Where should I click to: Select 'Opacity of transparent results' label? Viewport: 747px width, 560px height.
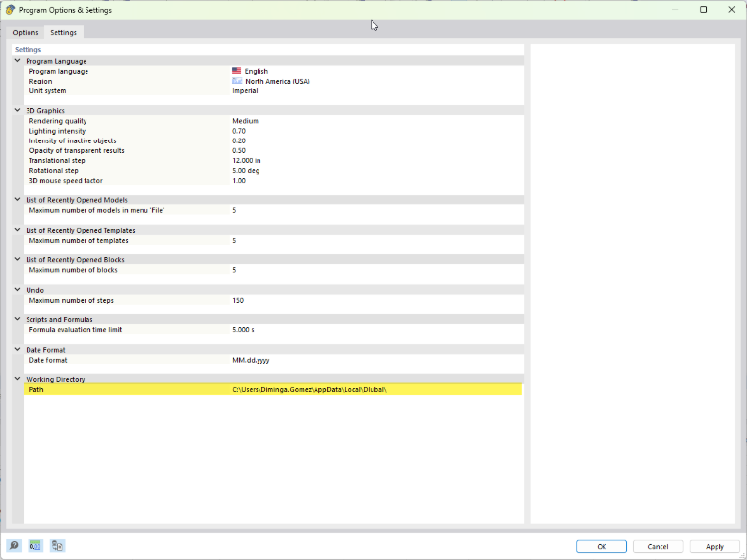pyautogui.click(x=77, y=151)
